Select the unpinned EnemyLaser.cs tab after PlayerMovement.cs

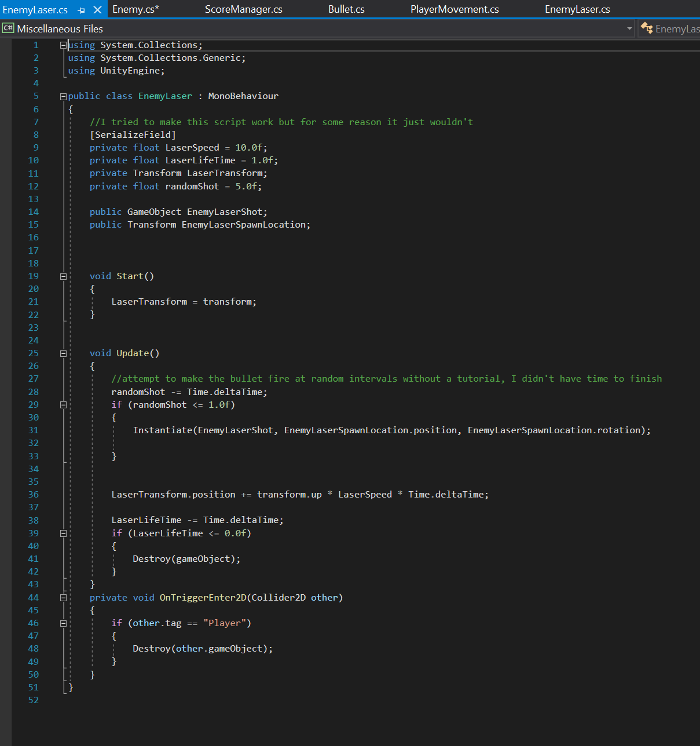click(577, 9)
